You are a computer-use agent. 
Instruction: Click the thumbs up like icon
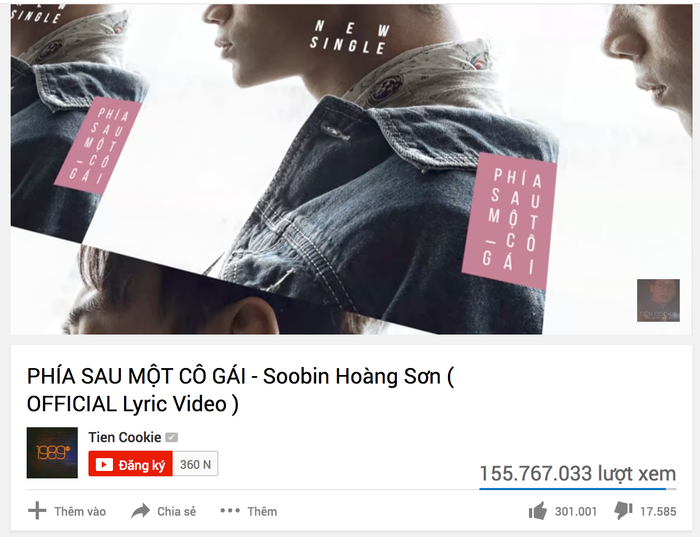point(538,511)
